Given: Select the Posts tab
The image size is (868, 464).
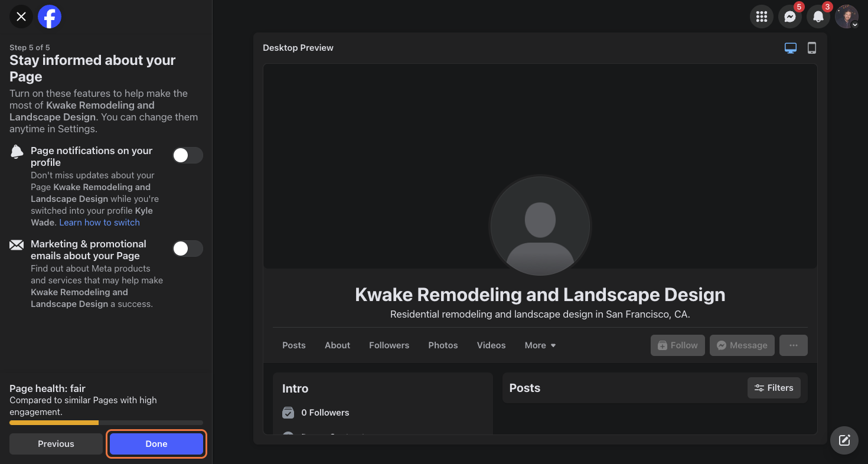Looking at the screenshot, I should (x=294, y=345).
